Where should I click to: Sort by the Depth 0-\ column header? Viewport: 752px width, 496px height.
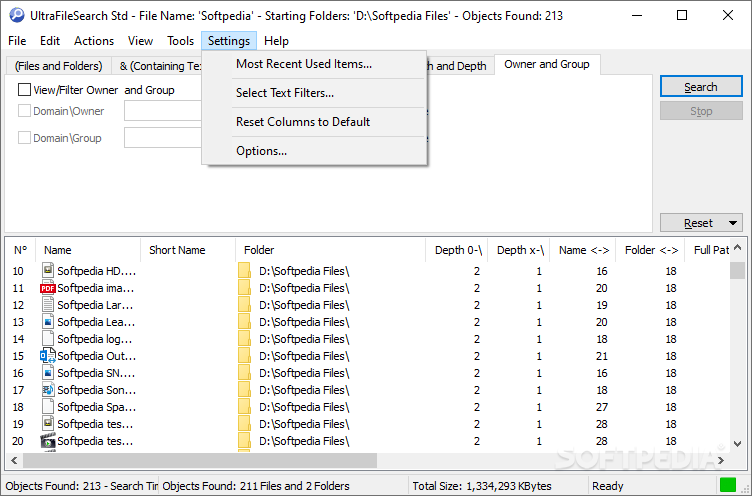[x=457, y=250]
